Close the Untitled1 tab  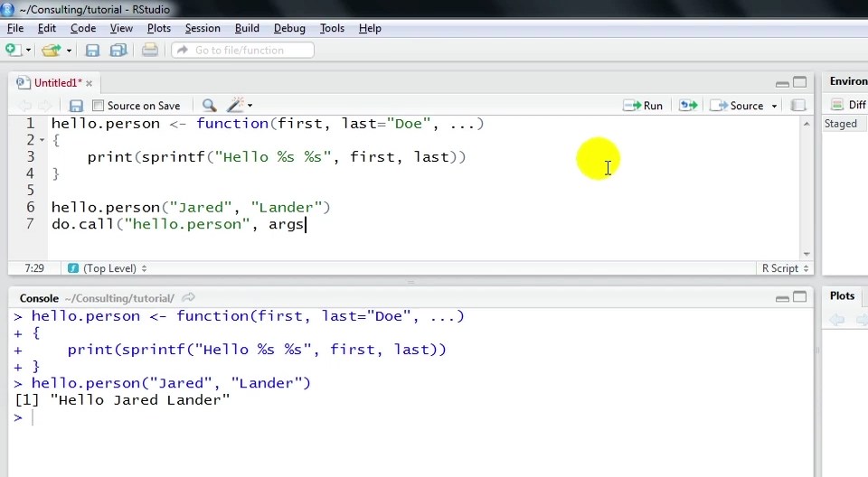click(90, 83)
